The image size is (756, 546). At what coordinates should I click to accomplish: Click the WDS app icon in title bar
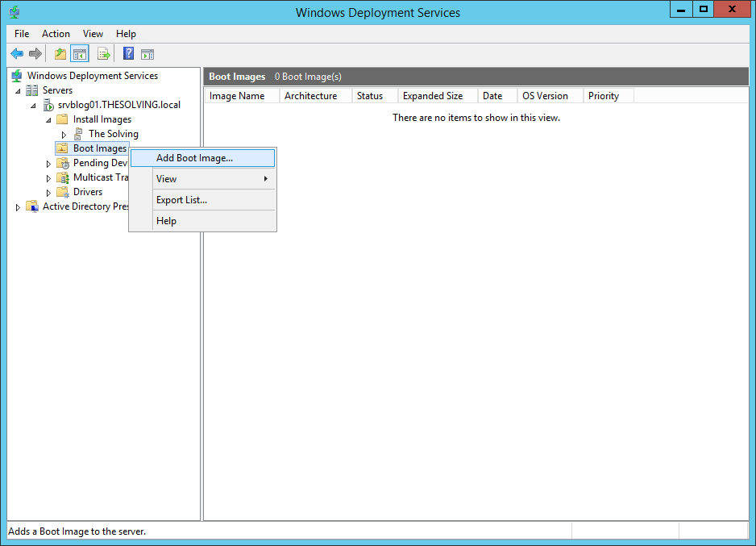click(14, 11)
